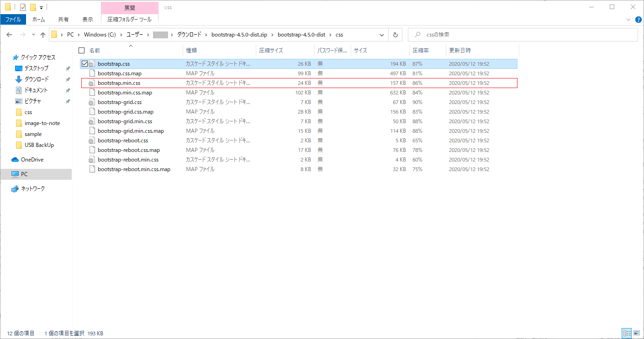Click the refresh button beside address bar
This screenshot has width=644, height=339.
tap(395, 35)
